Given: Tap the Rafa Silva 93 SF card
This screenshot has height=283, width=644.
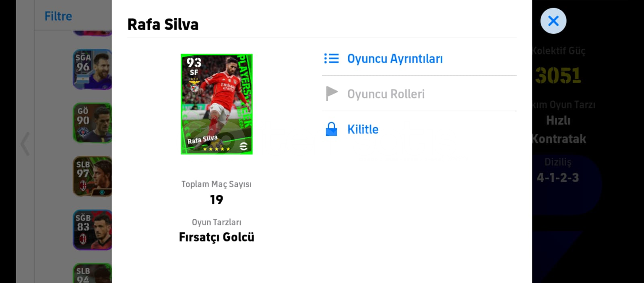Looking at the screenshot, I should click(x=217, y=104).
